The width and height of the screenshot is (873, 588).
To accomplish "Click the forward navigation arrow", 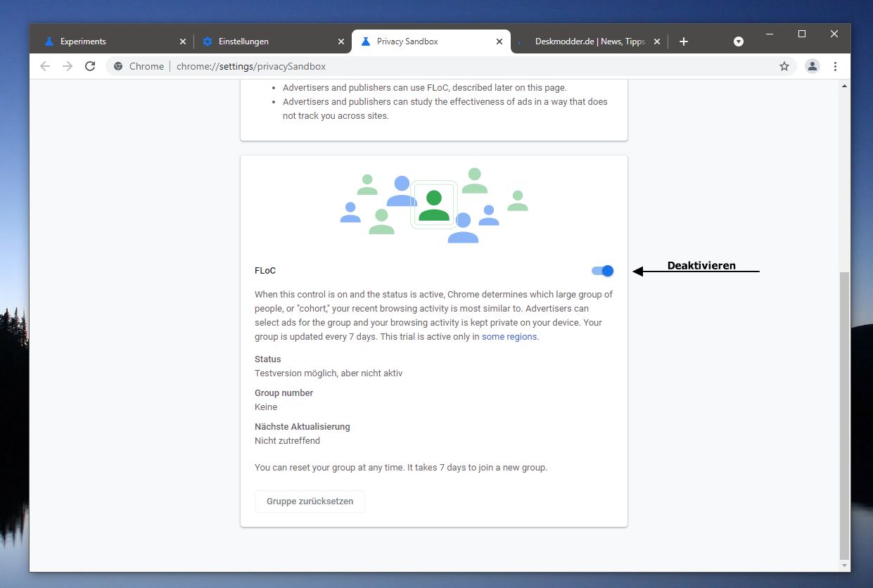I will [x=68, y=66].
